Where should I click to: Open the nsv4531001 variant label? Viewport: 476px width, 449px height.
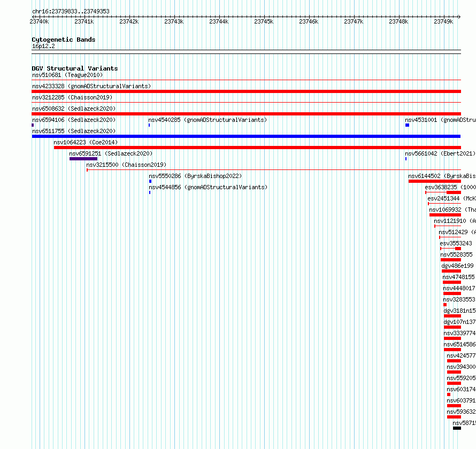(x=441, y=120)
